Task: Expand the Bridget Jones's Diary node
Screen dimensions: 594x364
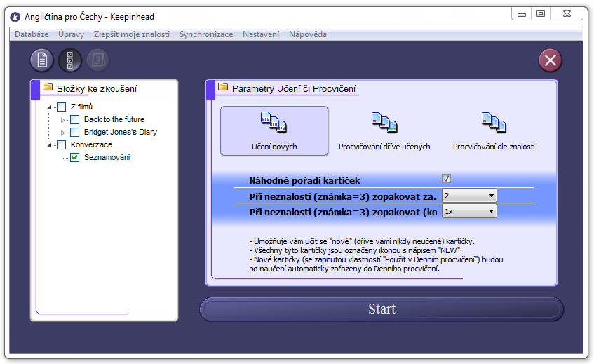Action: pos(62,133)
